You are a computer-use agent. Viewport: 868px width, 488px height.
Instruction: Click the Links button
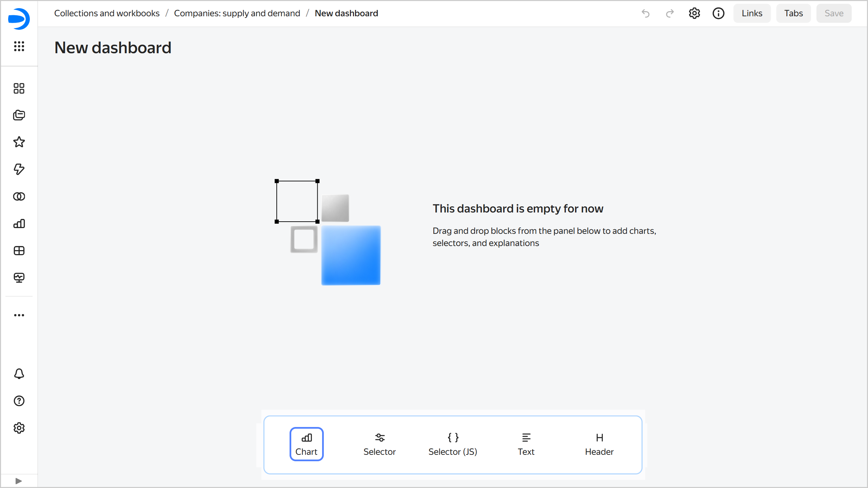[752, 14]
